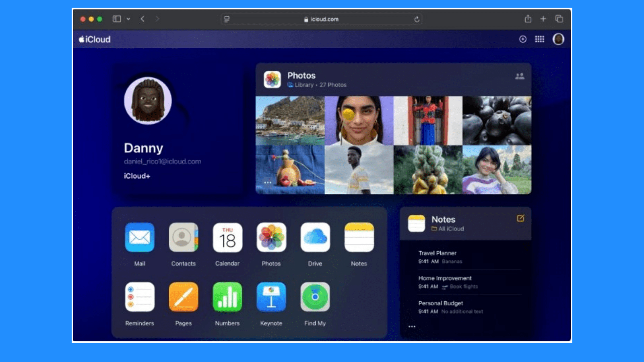This screenshot has width=644, height=362.
Task: Open the iCloud app grid launcher
Action: click(540, 39)
